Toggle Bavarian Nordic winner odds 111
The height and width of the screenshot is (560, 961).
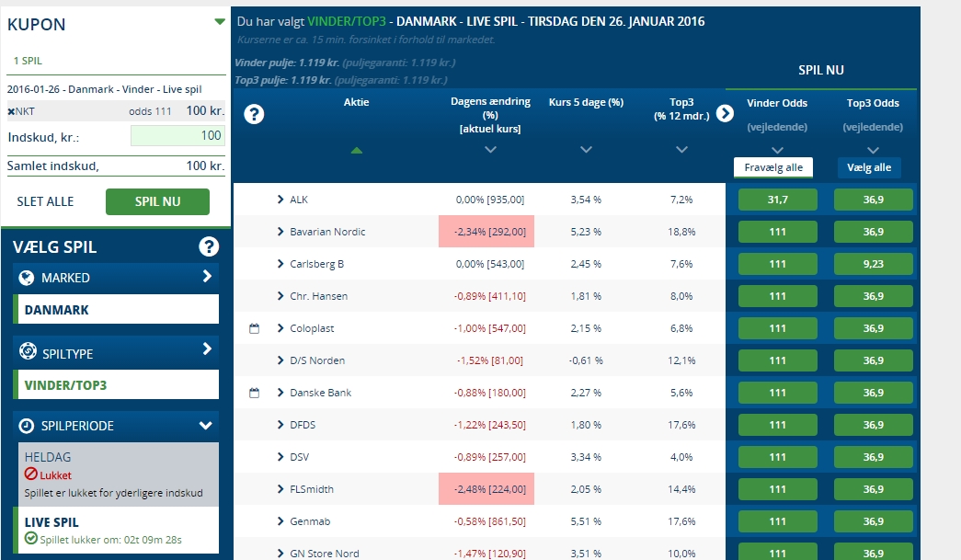(x=778, y=232)
